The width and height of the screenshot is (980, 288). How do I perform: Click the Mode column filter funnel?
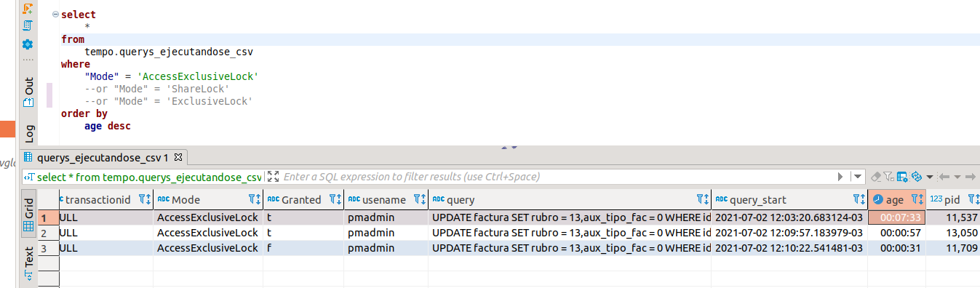coord(253,199)
